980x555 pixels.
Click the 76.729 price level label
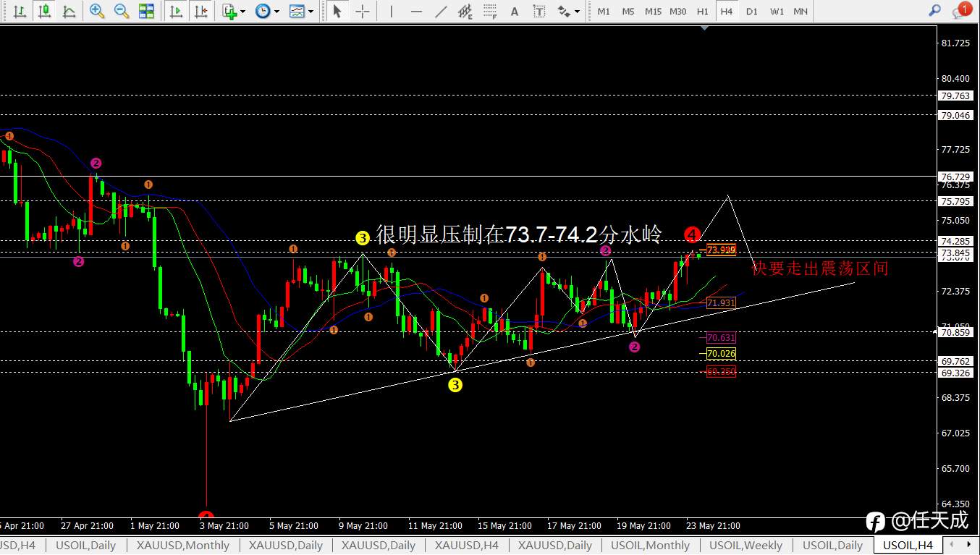[955, 177]
